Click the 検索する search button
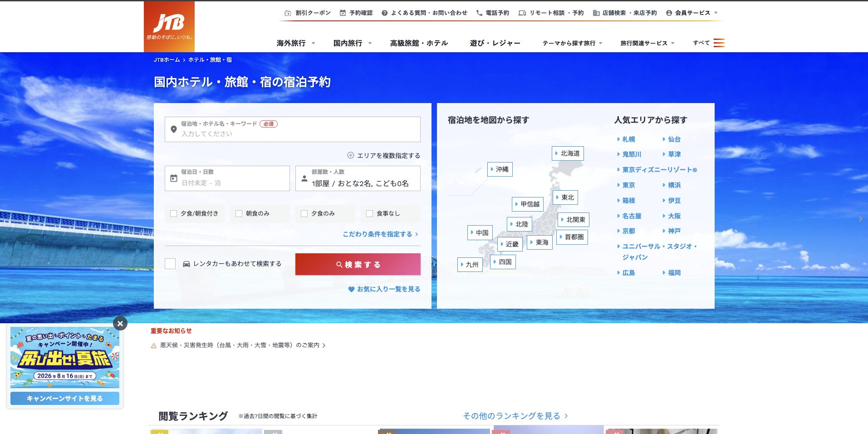Screen dimensions: 868x434 tap(358, 264)
